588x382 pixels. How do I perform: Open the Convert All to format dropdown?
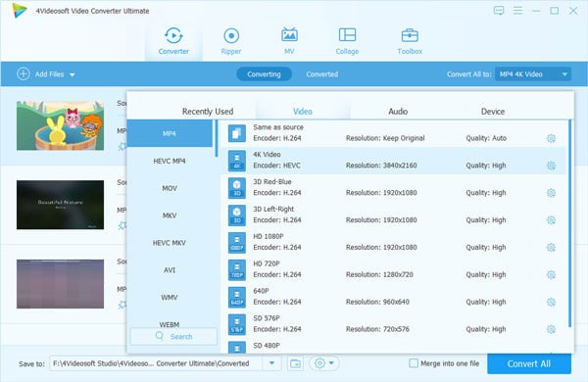coord(533,74)
